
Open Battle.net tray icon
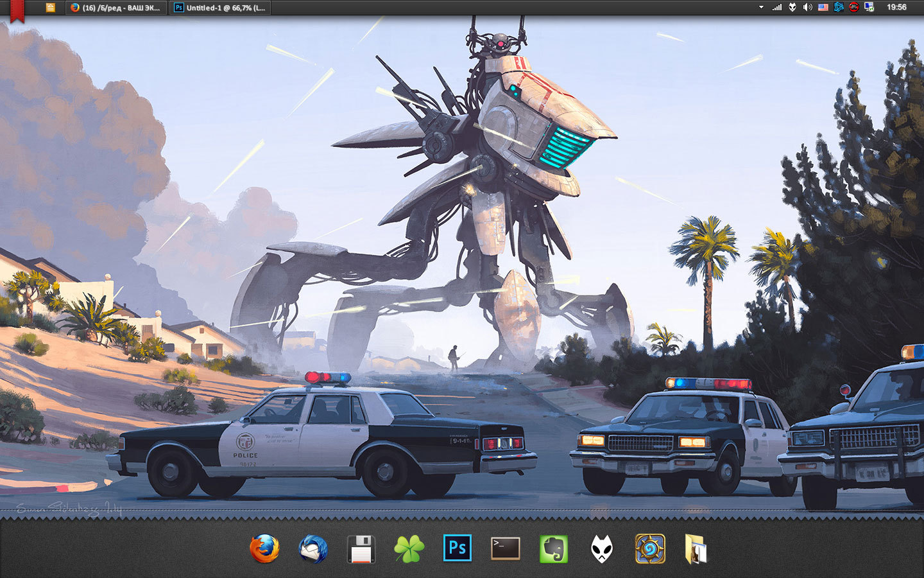(838, 8)
